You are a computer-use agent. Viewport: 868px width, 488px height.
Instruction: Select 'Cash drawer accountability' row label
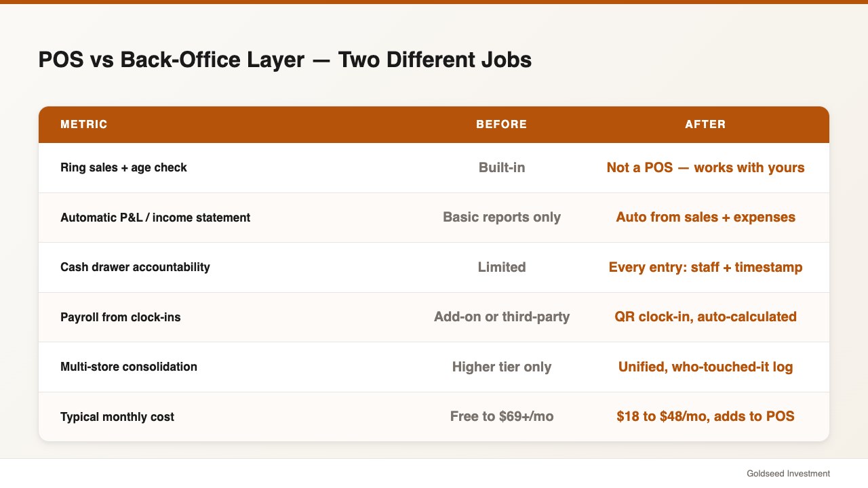coord(135,267)
